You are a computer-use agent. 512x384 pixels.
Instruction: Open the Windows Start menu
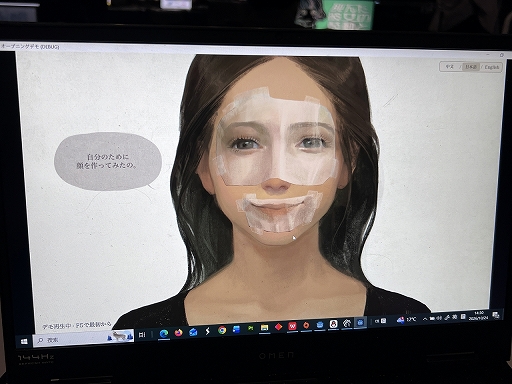coord(24,341)
